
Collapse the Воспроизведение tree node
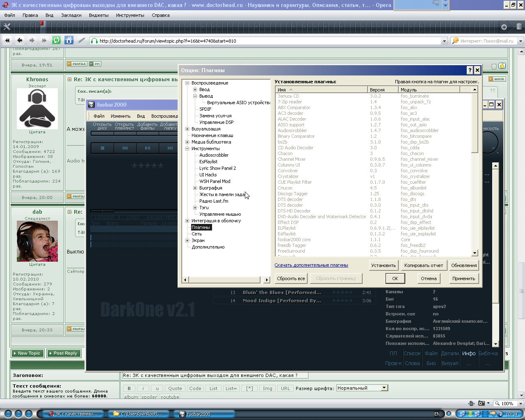point(187,83)
